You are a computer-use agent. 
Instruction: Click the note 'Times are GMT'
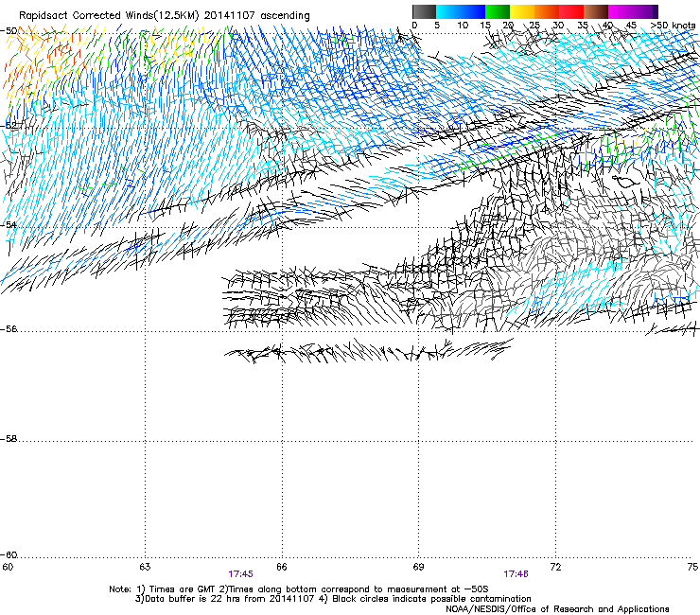tap(183, 589)
